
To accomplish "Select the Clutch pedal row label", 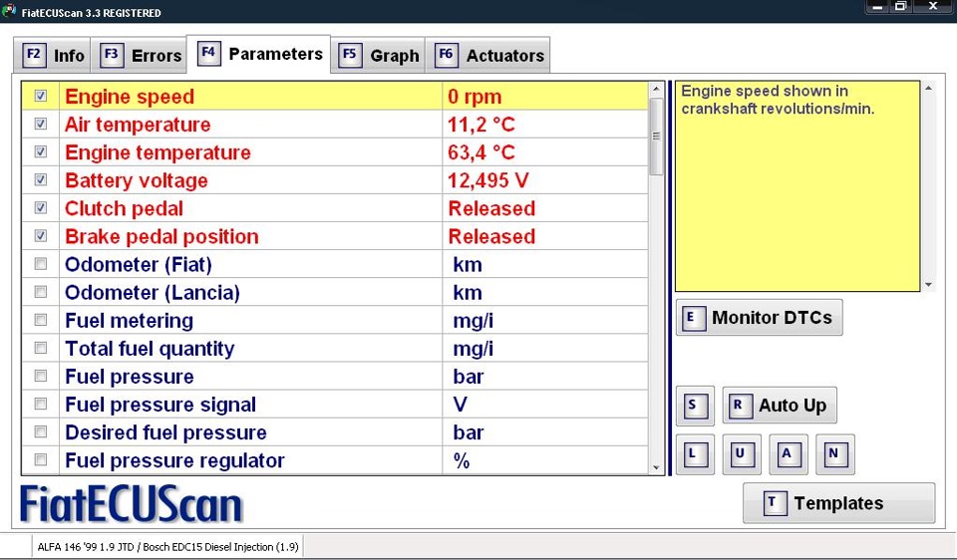I will point(124,208).
